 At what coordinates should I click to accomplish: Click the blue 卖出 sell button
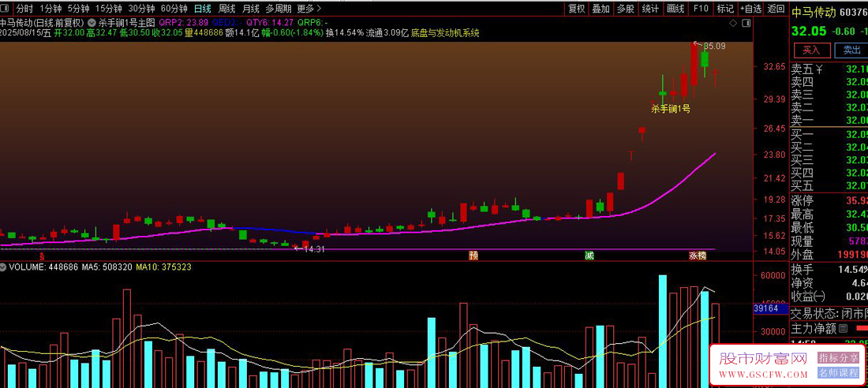(x=852, y=50)
